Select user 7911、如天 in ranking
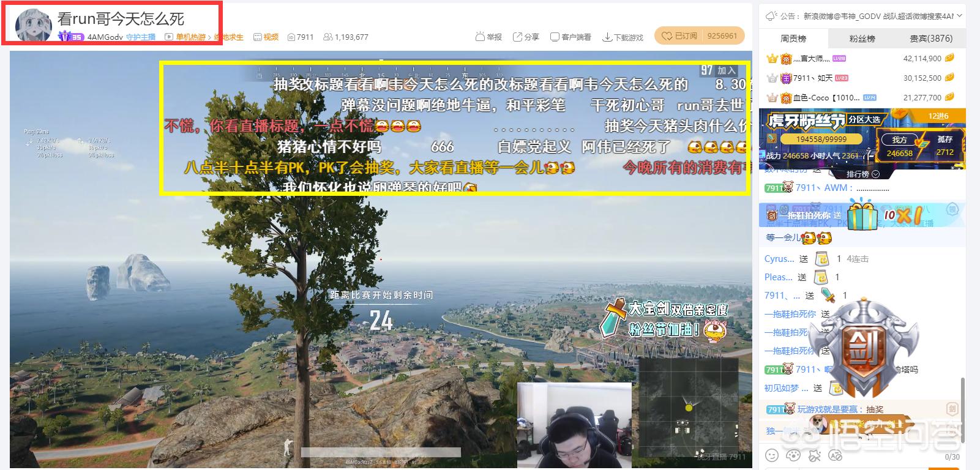The image size is (980, 470). coord(813,78)
